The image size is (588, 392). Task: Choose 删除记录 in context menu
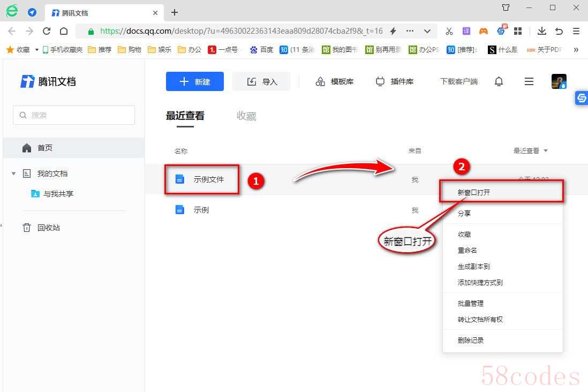[502, 340]
